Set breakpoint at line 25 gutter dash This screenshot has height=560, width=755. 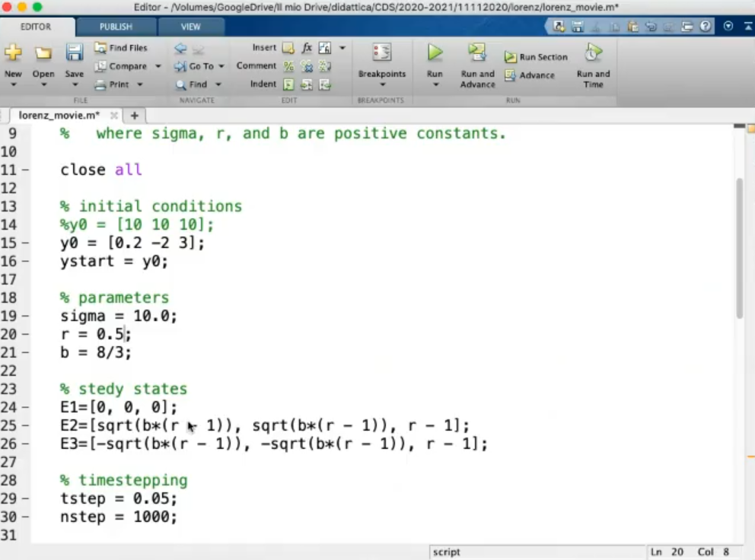click(x=25, y=425)
